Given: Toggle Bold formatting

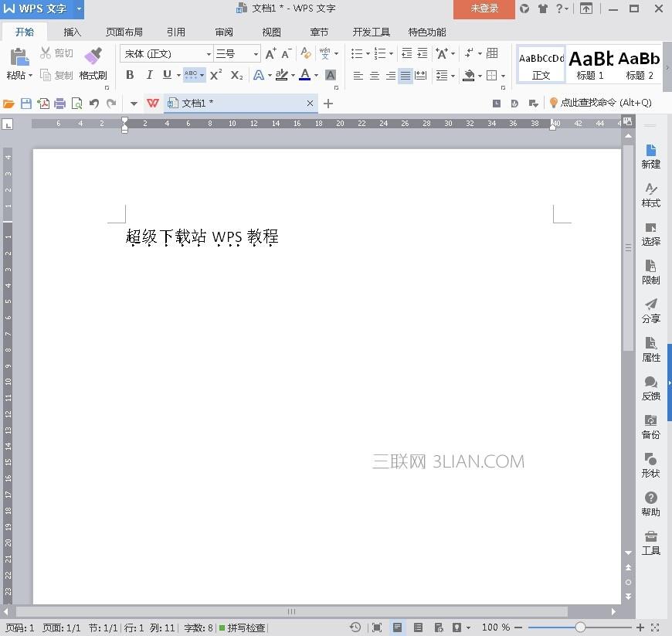Looking at the screenshot, I should click(130, 75).
